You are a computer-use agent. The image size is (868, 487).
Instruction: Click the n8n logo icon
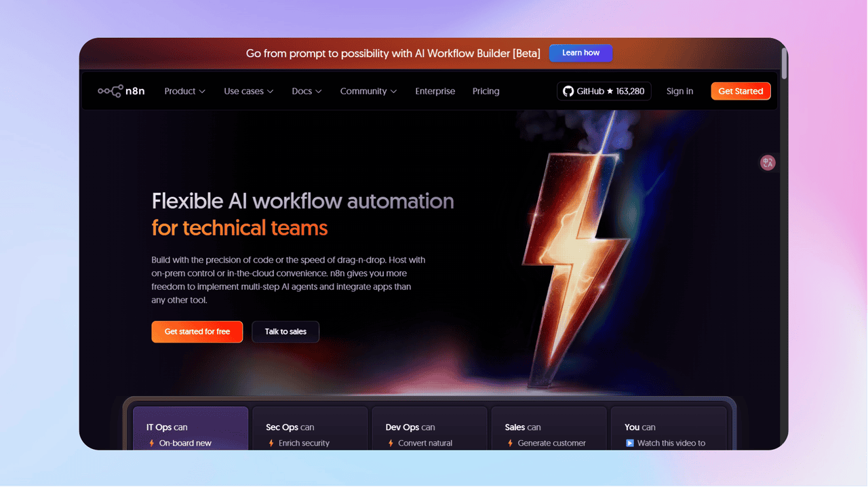[x=110, y=91]
